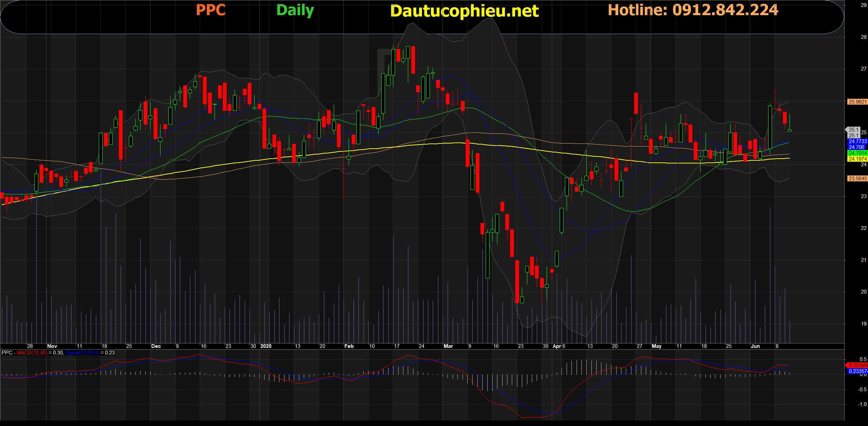Click the -1.0 level on the MACD axis

coord(862,404)
